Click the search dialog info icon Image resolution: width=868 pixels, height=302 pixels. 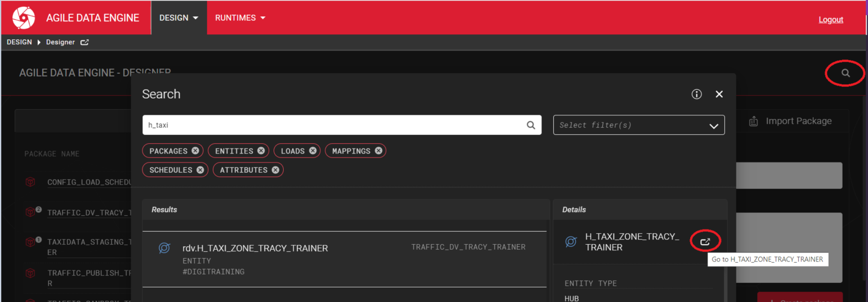pyautogui.click(x=696, y=94)
